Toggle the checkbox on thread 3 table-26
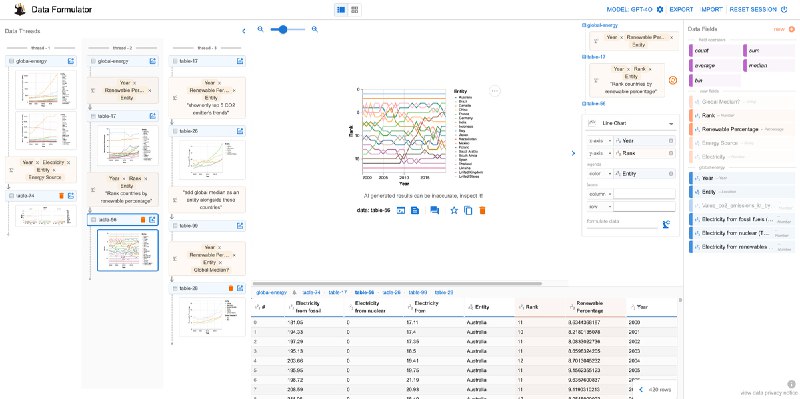 click(175, 131)
